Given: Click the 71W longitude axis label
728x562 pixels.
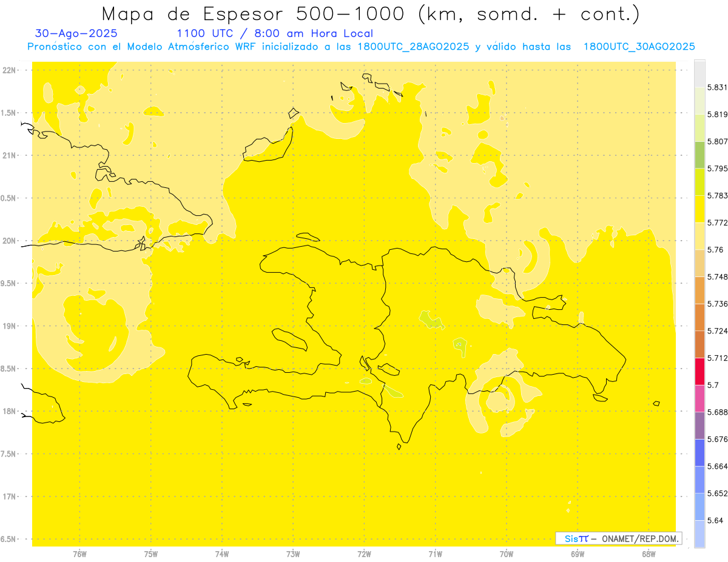Looking at the screenshot, I should tap(435, 554).
